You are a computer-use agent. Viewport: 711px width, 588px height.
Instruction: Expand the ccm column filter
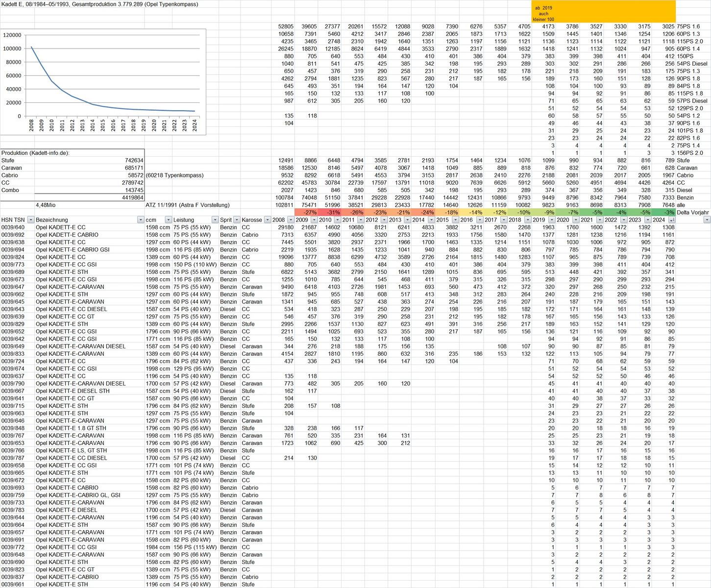pos(168,220)
